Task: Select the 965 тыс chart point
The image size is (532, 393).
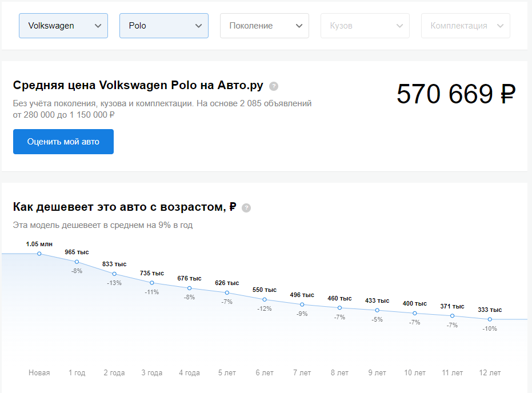Action: 77,262
